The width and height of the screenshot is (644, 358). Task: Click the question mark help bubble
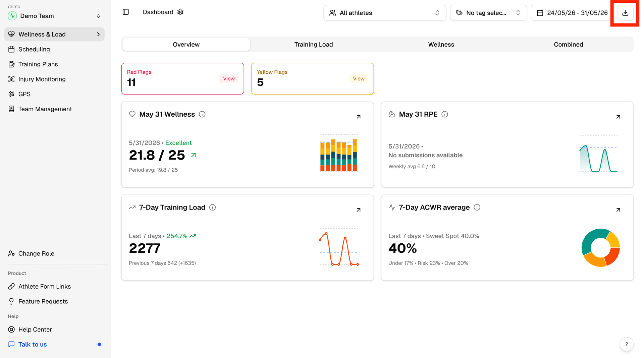(x=626, y=344)
